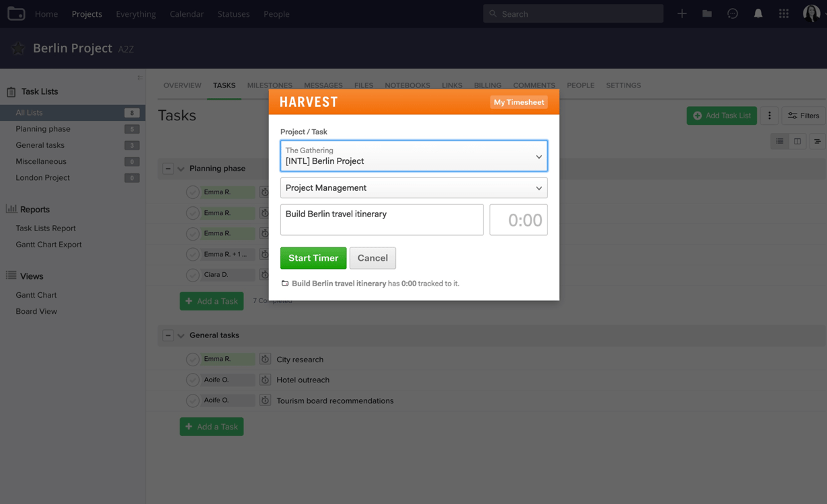827x504 pixels.
Task: Open Calendar from the top menu
Action: pyautogui.click(x=186, y=13)
